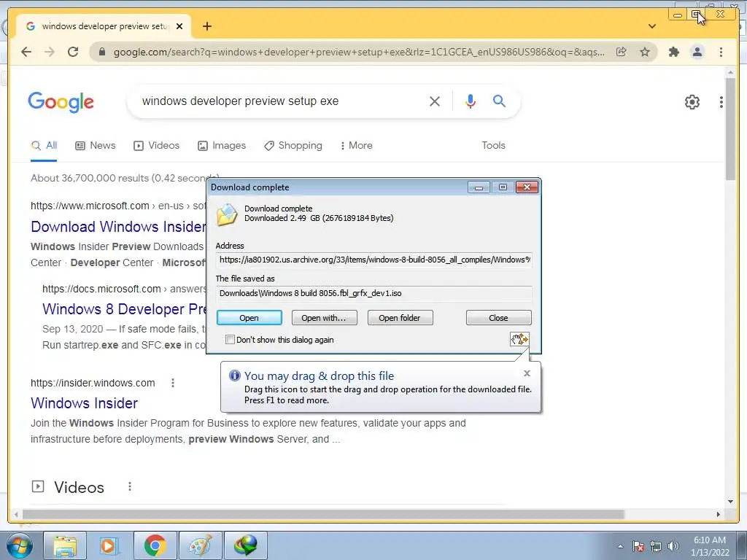Click the Close button in the download dialog
This screenshot has width=747, height=560.
(x=498, y=318)
